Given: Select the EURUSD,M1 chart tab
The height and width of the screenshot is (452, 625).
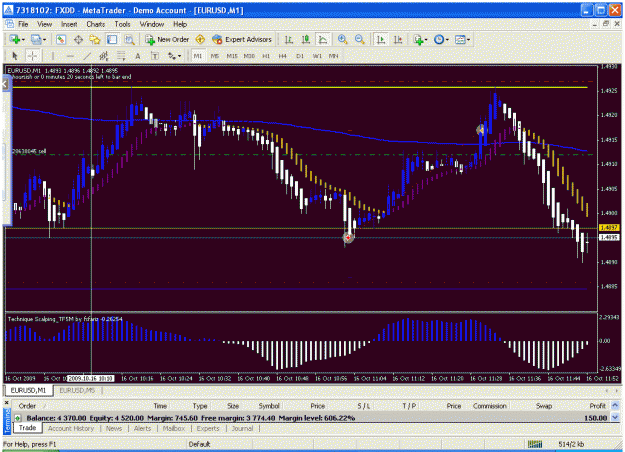Looking at the screenshot, I should pyautogui.click(x=28, y=390).
